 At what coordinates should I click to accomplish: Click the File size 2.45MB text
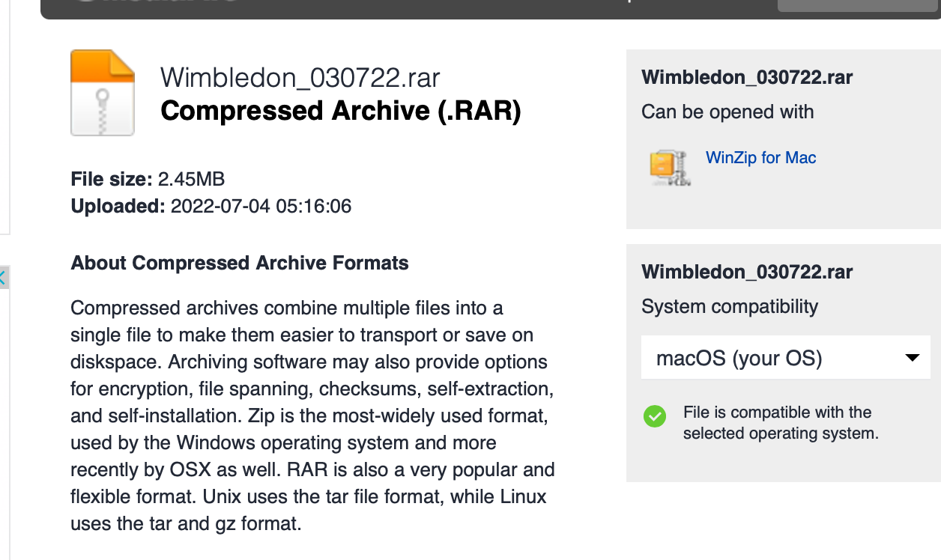[148, 179]
